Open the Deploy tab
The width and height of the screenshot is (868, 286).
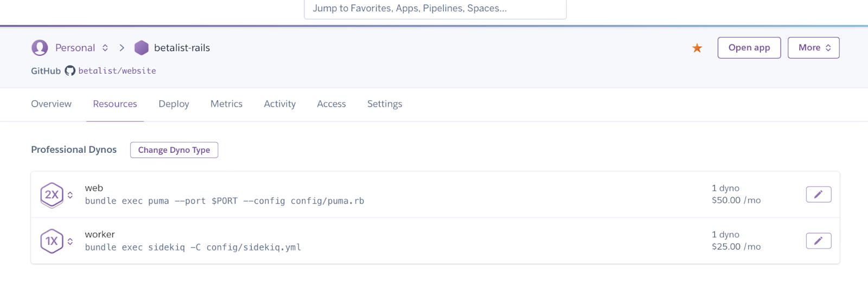pyautogui.click(x=174, y=104)
